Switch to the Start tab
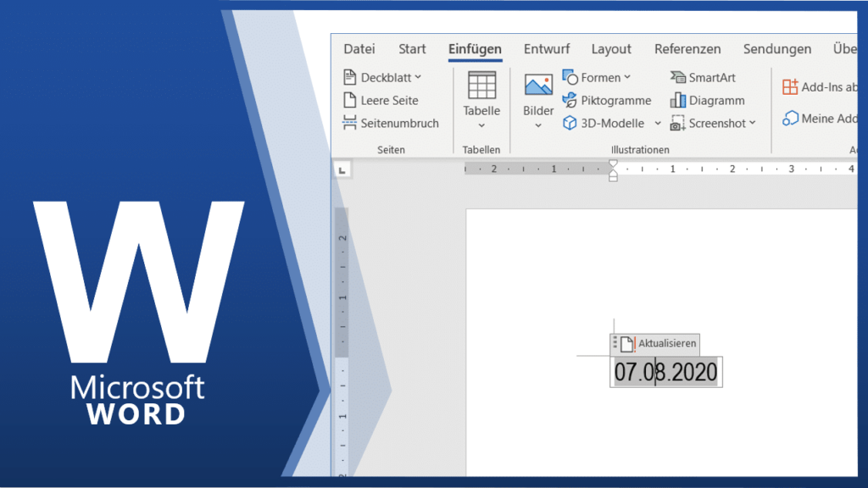Screen dimensions: 868x488 412,49
